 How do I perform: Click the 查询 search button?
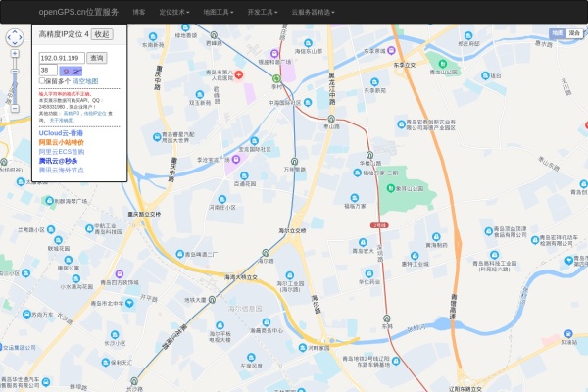click(97, 58)
